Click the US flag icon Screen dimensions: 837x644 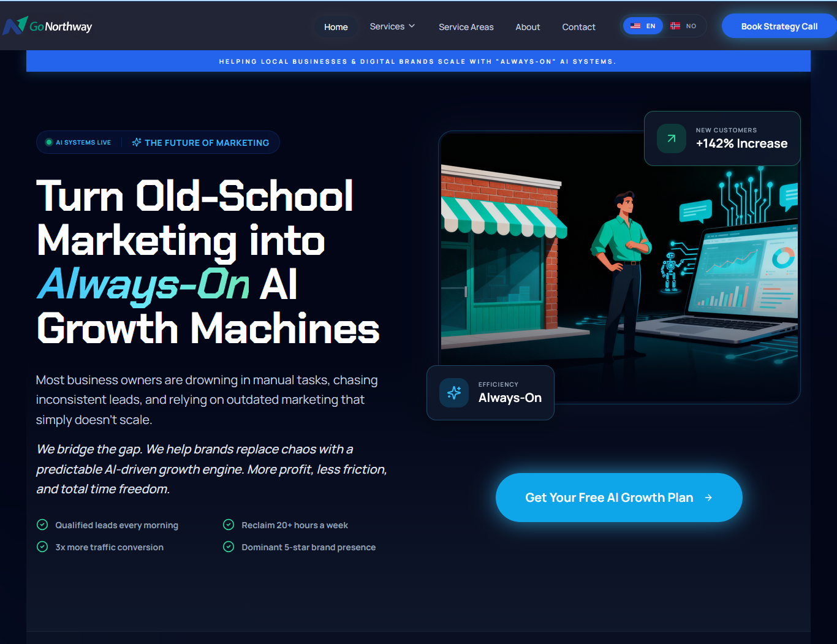coord(635,26)
